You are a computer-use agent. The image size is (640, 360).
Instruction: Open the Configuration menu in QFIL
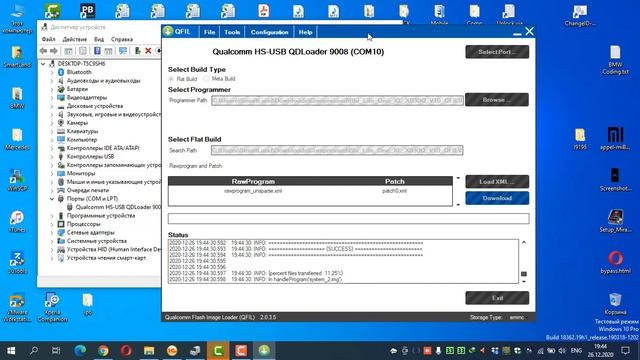pyautogui.click(x=269, y=32)
